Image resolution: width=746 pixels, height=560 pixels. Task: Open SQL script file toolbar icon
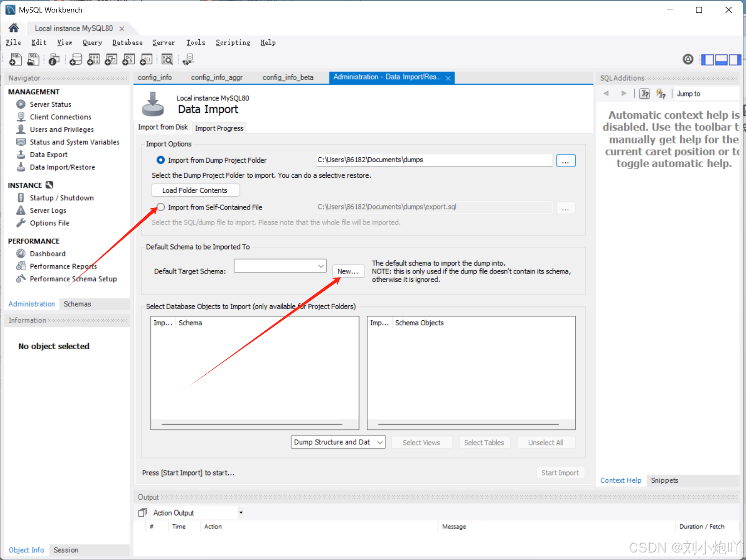[x=33, y=59]
